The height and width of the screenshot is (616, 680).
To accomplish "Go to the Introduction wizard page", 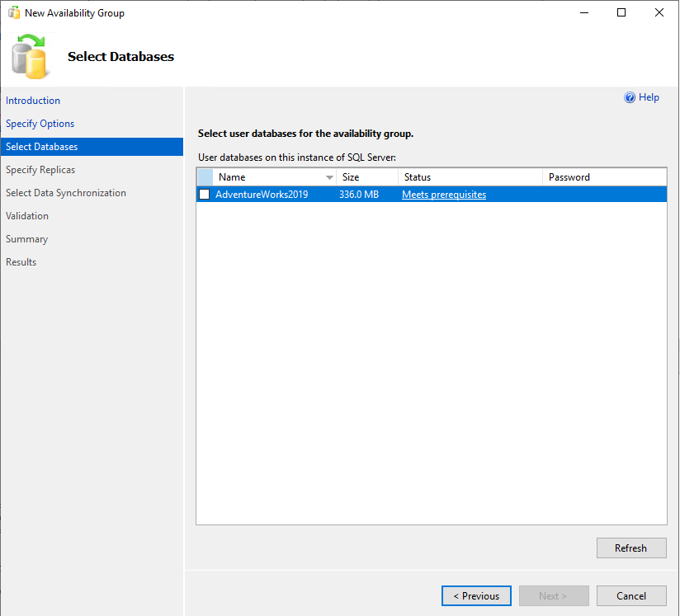I will 33,101.
